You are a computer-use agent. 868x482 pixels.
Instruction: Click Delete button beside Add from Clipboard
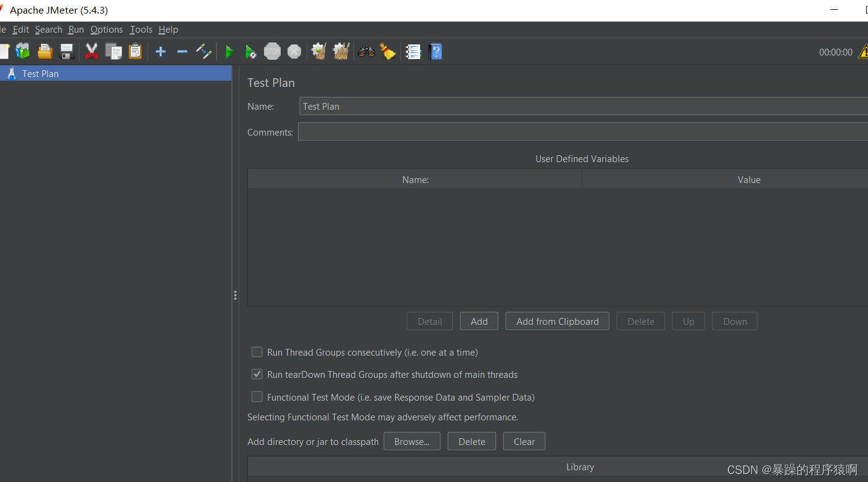tap(641, 321)
